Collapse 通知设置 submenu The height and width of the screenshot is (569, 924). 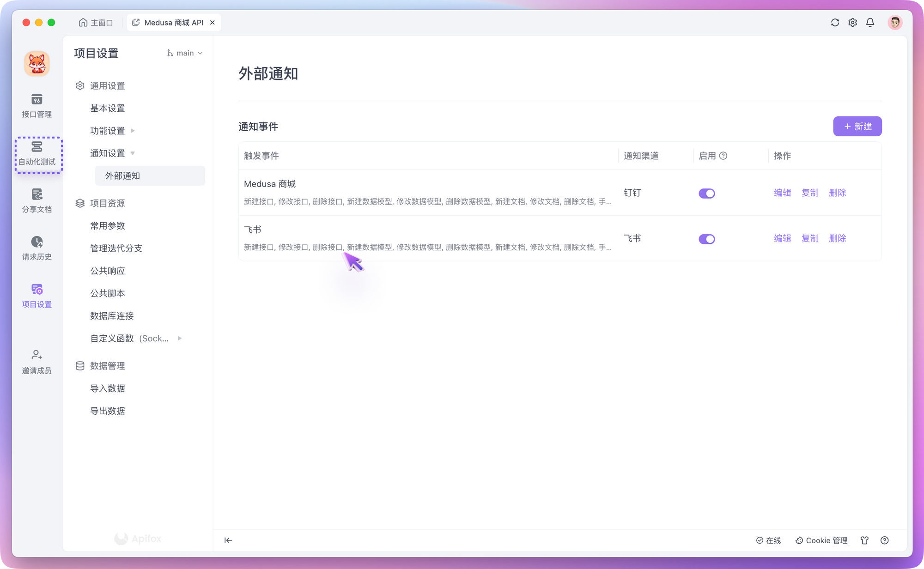pos(133,153)
